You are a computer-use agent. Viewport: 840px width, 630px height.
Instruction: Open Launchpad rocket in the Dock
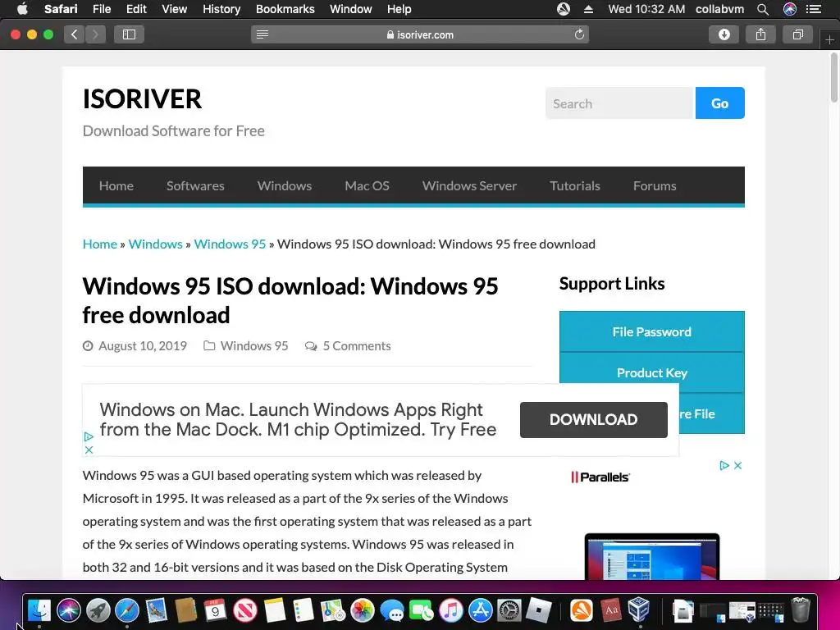pos(98,609)
